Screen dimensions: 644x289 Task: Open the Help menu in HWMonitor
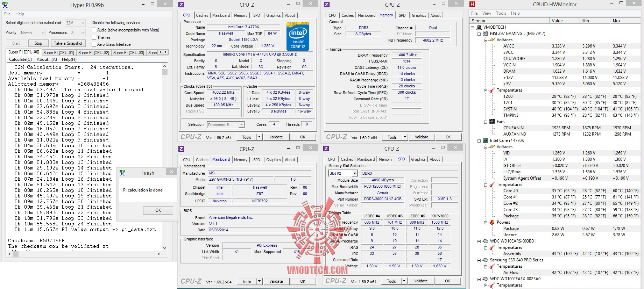pos(515,13)
